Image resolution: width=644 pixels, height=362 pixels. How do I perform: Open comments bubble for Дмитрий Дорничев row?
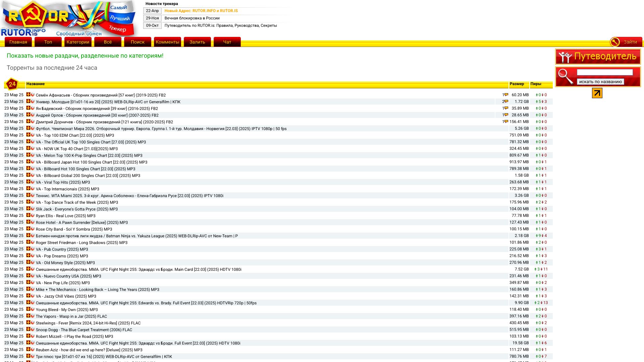506,122
